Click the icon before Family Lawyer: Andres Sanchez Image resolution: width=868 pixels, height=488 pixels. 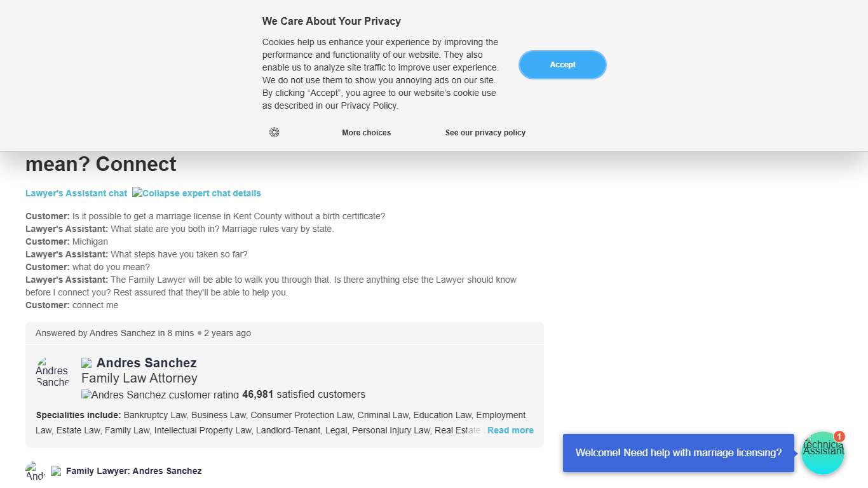pos(56,471)
